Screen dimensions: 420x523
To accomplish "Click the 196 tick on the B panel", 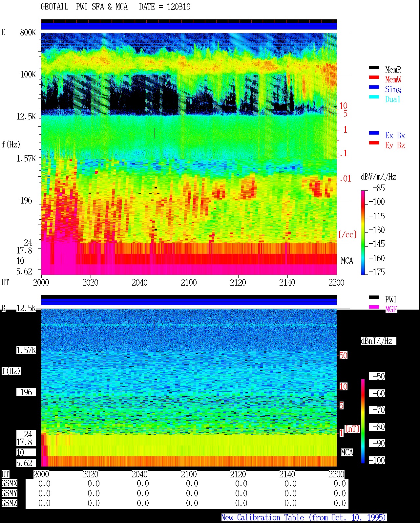I will point(26,392).
